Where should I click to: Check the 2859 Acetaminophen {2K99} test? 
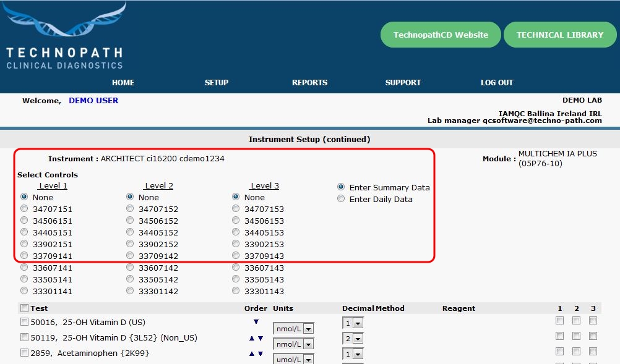[25, 352]
